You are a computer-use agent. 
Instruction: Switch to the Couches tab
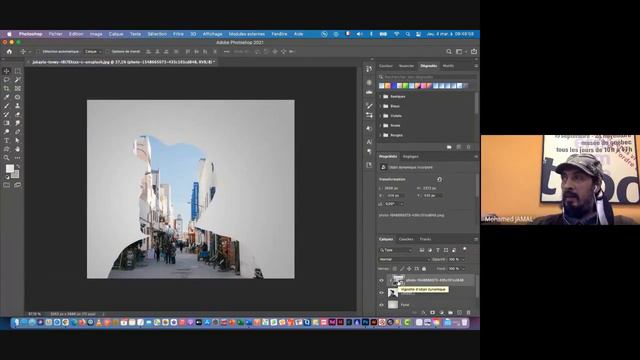(406, 239)
